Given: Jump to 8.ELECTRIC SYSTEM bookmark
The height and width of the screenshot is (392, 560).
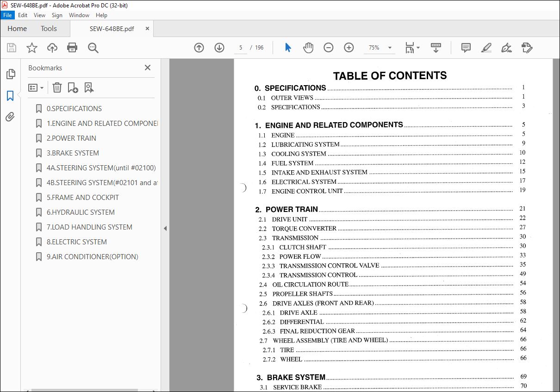Looking at the screenshot, I should [76, 242].
